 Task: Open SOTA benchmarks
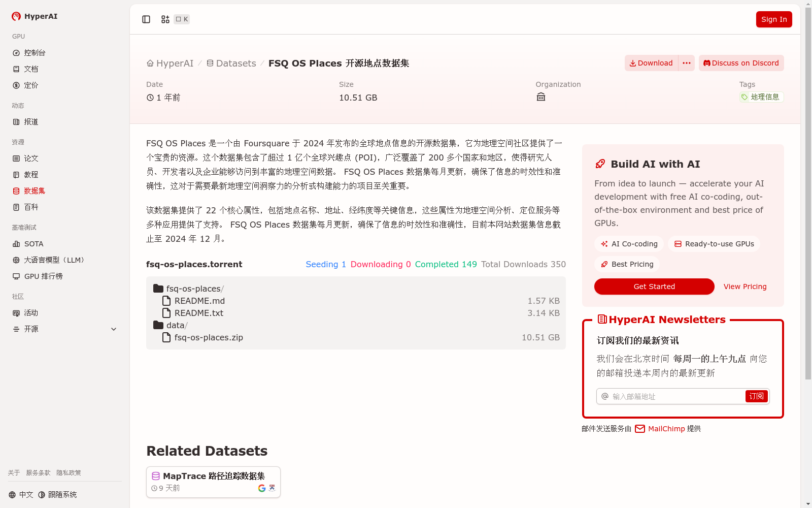point(64,244)
